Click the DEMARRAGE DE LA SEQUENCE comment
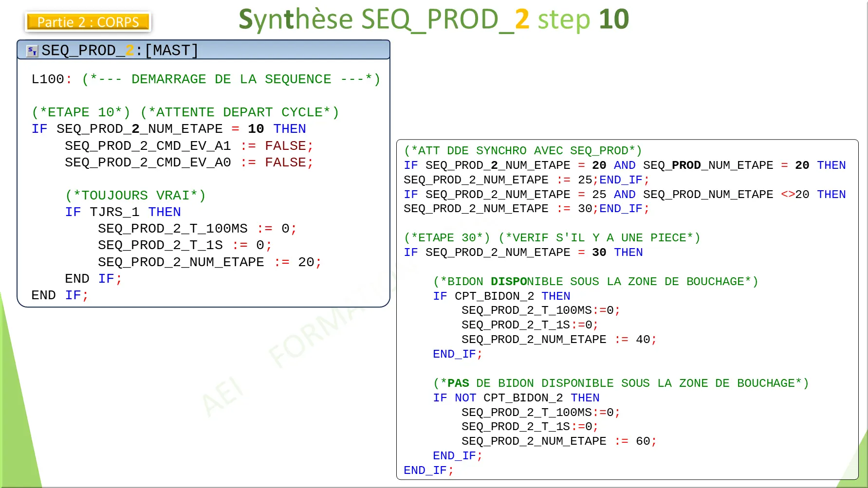 tap(229, 79)
